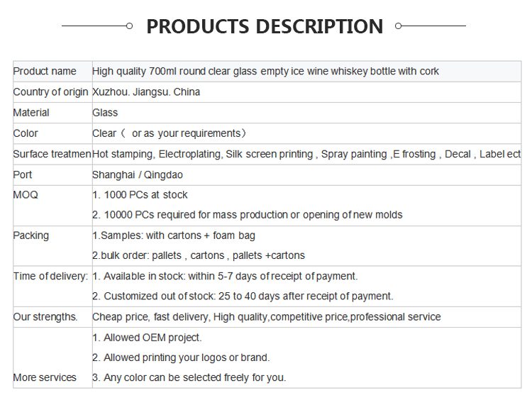Image resolution: width=532 pixels, height=405 pixels.
Task: Click the Customized out of stock delivery line
Action: coord(243,296)
